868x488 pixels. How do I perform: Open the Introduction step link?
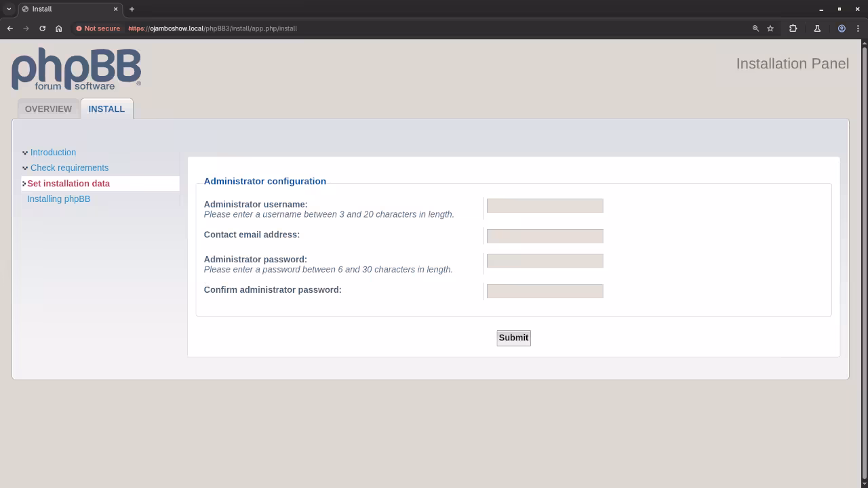click(53, 152)
